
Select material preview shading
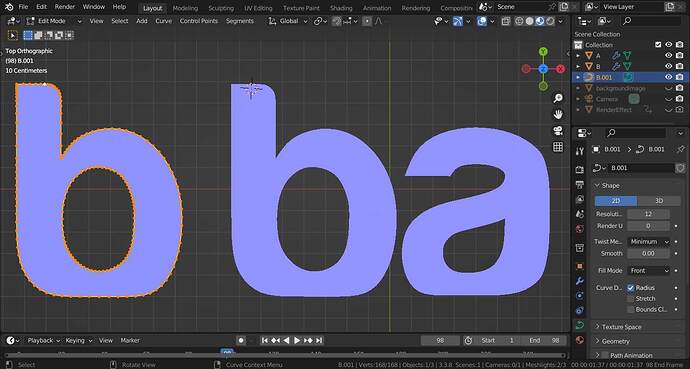[x=540, y=21]
